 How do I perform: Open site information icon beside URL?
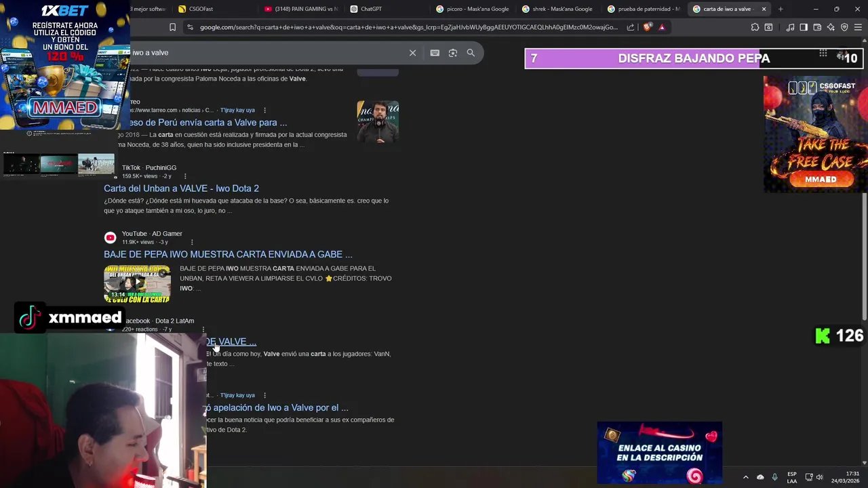point(190,27)
